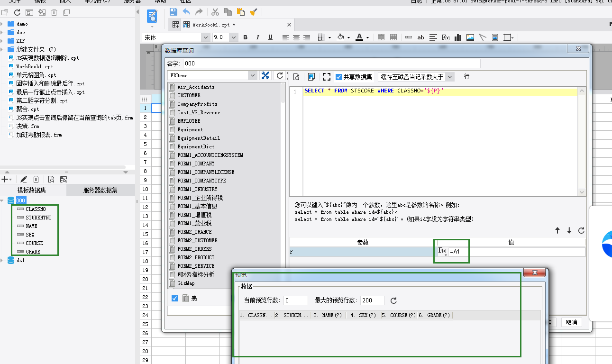Center-align cell text
This screenshot has height=364, width=612.
(296, 37)
